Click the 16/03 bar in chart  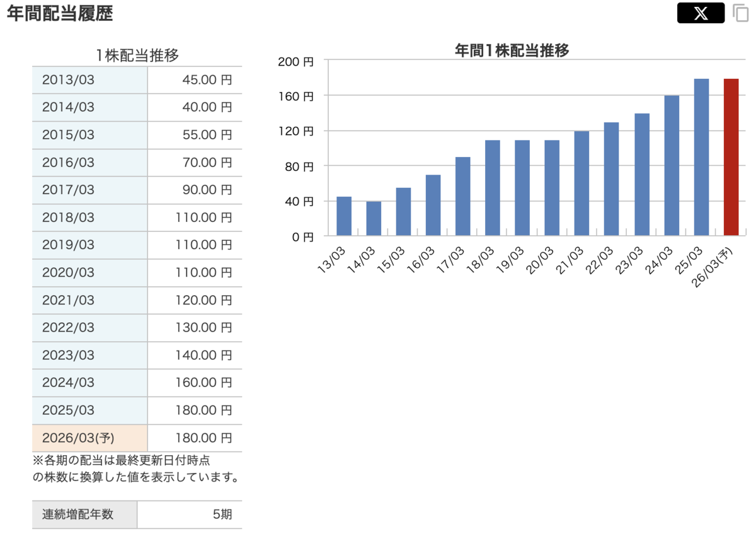433,206
